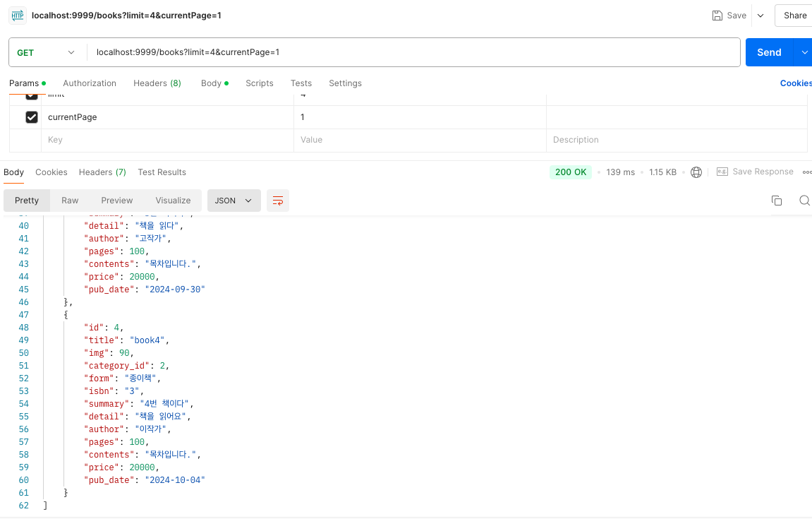
Task: Click the "isbn" key on line 53
Action: pyautogui.click(x=99, y=391)
